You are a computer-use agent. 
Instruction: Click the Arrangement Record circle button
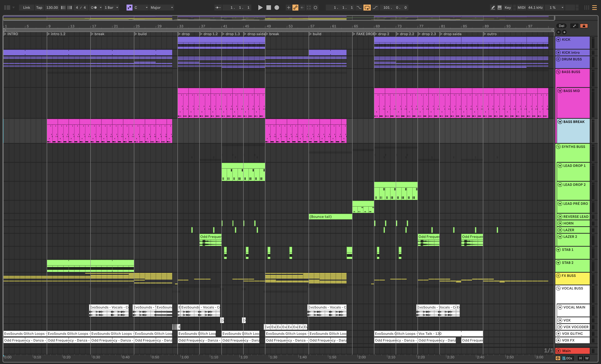pos(277,8)
